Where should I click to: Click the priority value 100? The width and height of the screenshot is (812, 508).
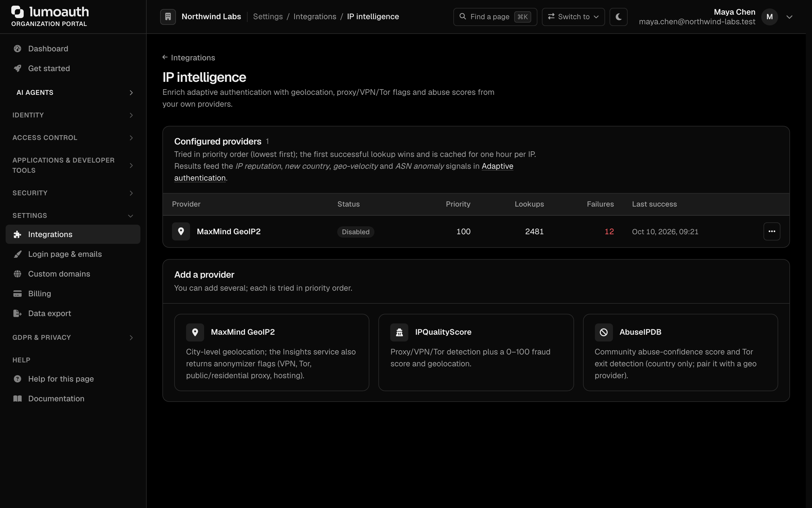point(464,231)
